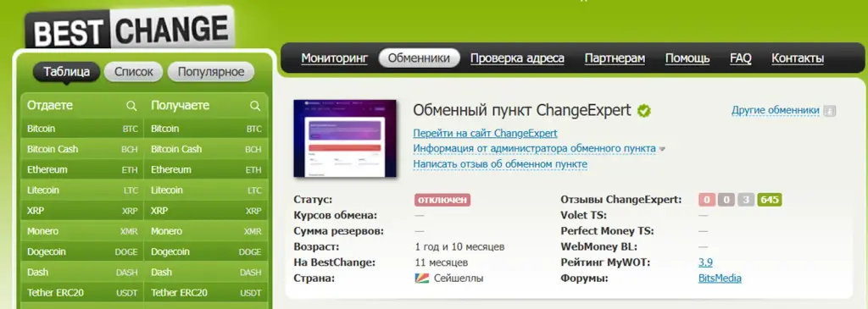Select Monero in the Отдаете column
This screenshot has width=868, height=309.
pos(82,231)
